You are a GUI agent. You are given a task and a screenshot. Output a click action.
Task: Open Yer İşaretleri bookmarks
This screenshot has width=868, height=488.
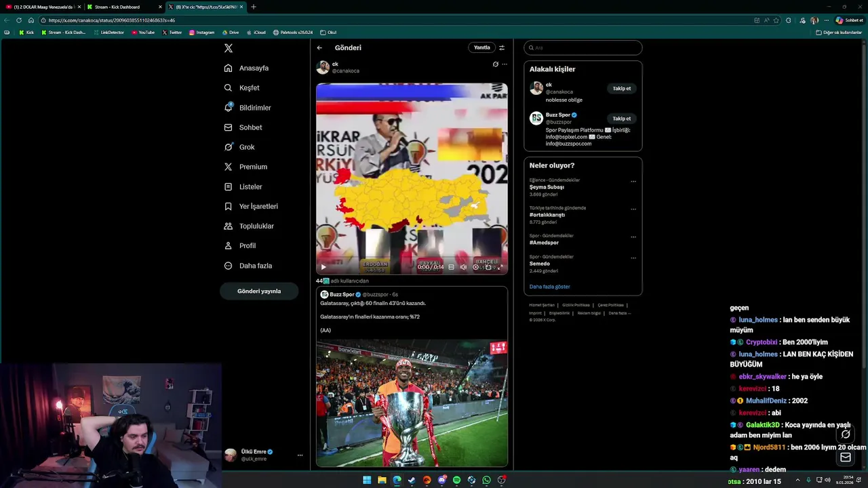click(251, 206)
